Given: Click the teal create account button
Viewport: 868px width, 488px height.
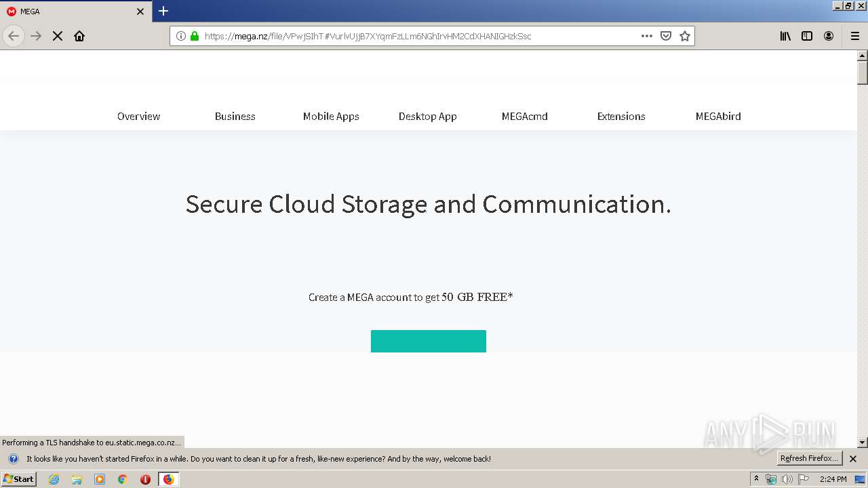Looking at the screenshot, I should tap(429, 341).
